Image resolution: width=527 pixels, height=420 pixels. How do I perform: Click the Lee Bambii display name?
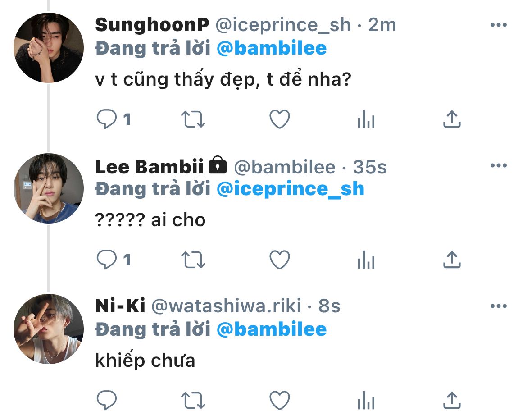point(150,167)
